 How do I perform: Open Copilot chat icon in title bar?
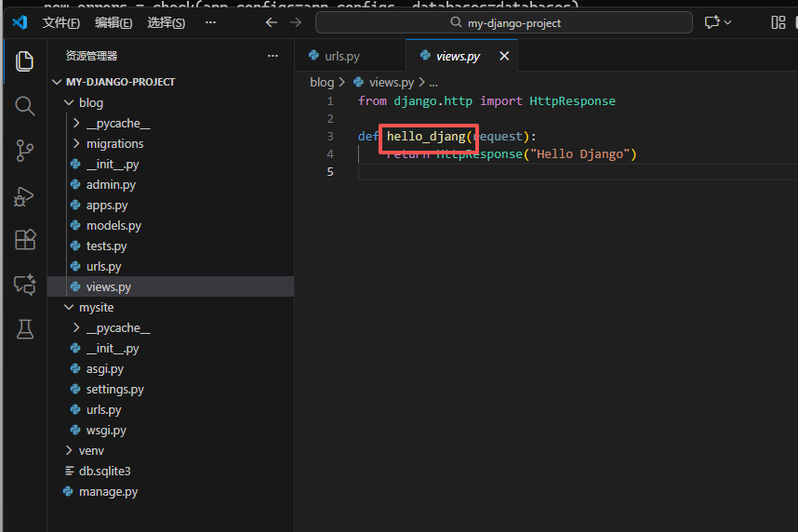(x=712, y=22)
